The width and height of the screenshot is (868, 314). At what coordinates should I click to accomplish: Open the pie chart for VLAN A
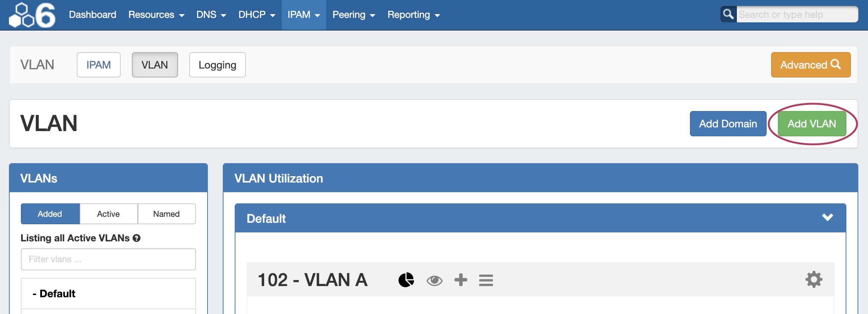406,280
